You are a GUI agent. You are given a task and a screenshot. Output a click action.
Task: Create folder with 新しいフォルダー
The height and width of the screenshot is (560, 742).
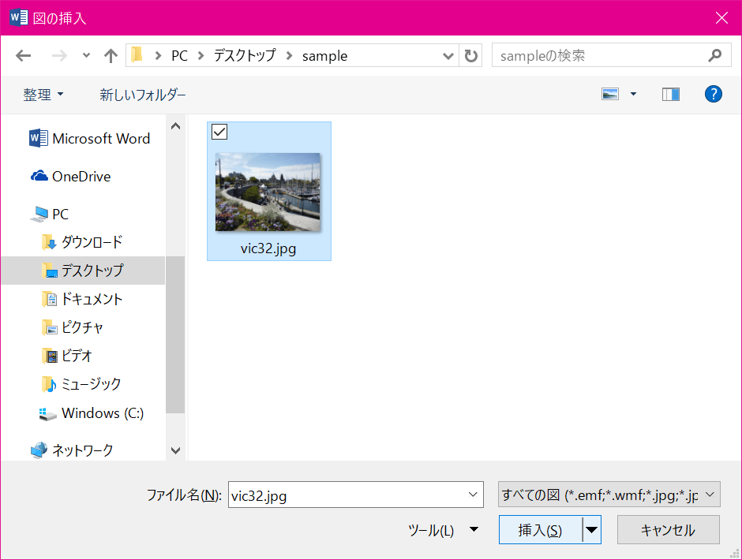click(143, 94)
